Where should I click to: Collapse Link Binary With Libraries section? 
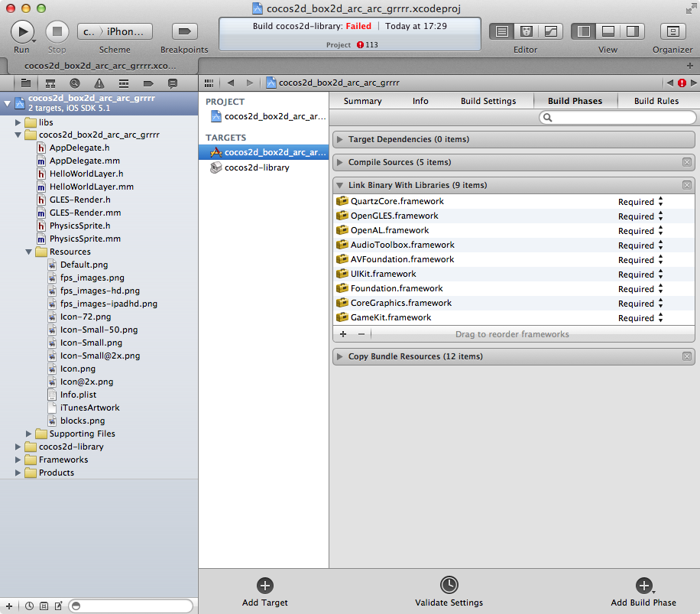click(340, 185)
